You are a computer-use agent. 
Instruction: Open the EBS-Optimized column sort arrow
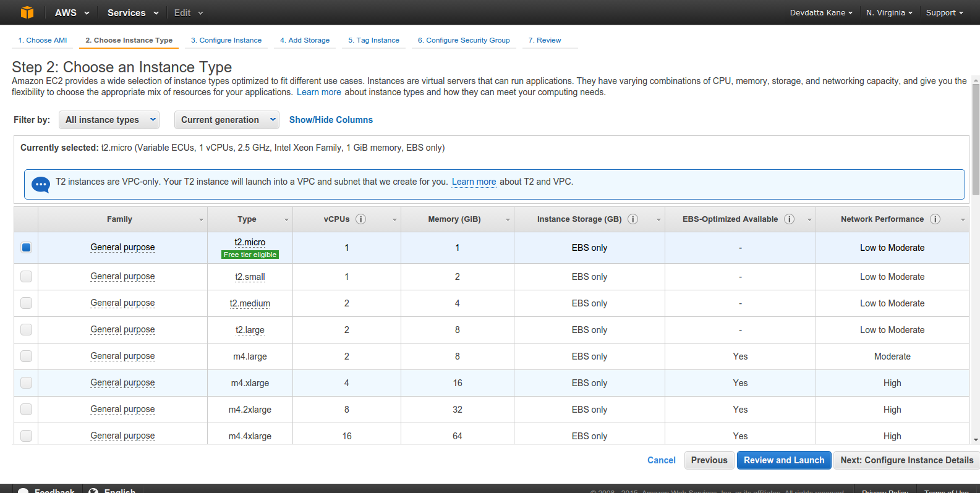(809, 220)
